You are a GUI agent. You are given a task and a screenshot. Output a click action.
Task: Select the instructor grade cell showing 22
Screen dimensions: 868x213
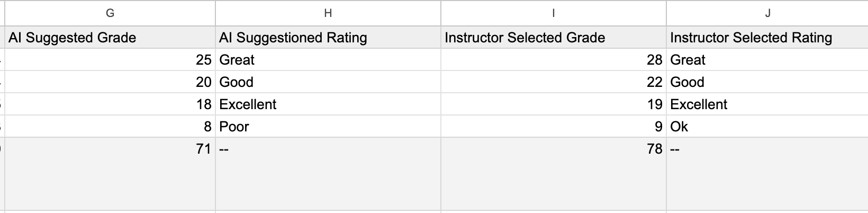click(554, 82)
